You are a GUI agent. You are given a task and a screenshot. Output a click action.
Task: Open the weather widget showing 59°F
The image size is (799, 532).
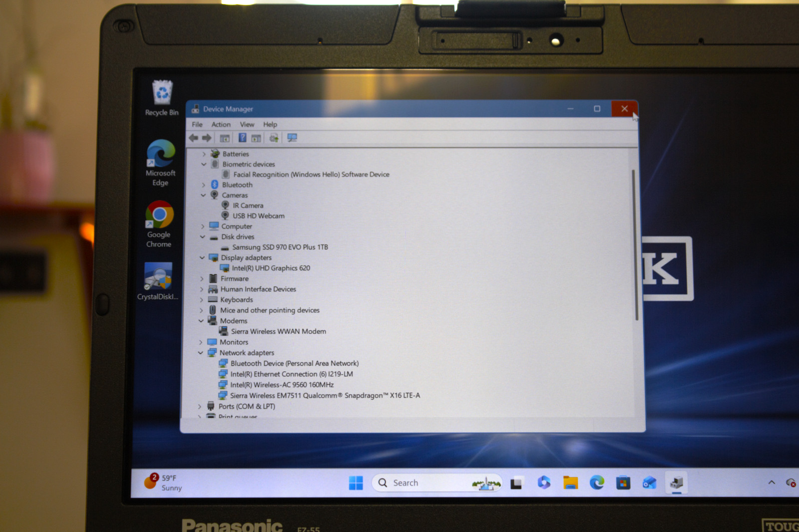(x=163, y=483)
